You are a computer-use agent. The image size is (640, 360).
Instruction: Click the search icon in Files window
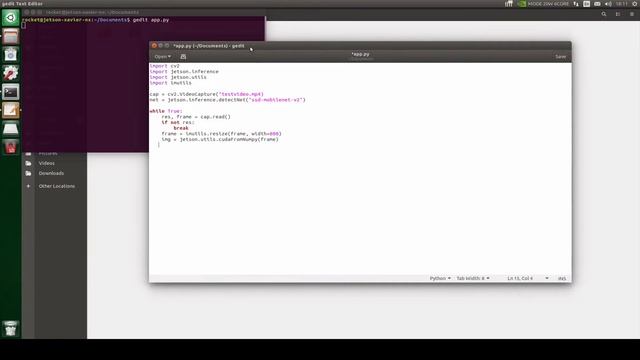coord(604,14)
